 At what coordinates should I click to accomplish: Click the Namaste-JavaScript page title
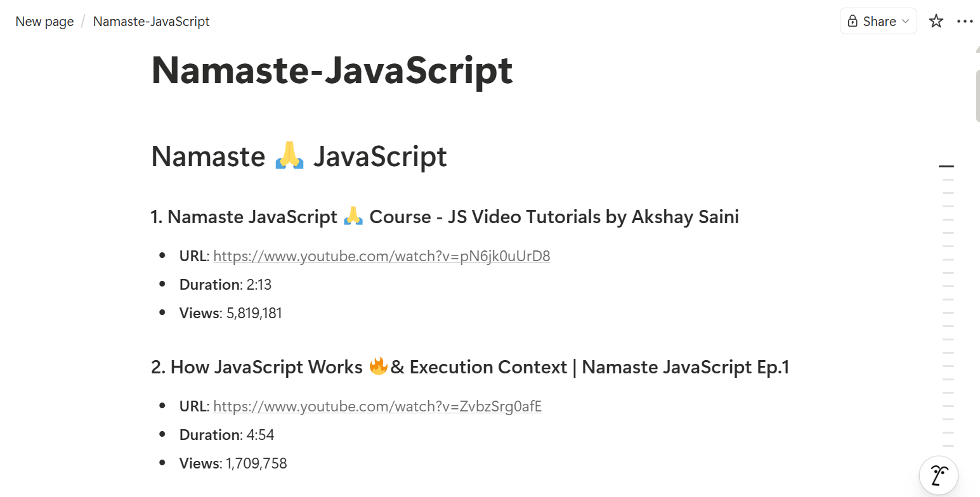tap(331, 70)
